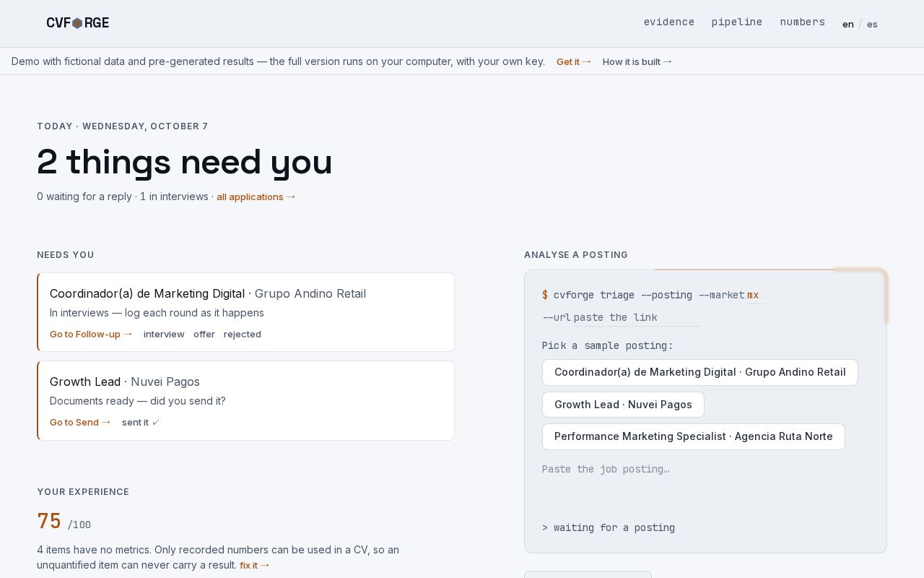Click fix it link under experience
Image resolution: width=924 pixels, height=578 pixels.
point(255,565)
